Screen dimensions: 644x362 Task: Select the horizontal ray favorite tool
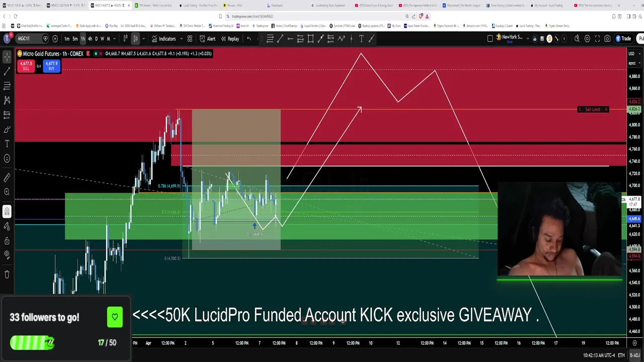point(290,39)
